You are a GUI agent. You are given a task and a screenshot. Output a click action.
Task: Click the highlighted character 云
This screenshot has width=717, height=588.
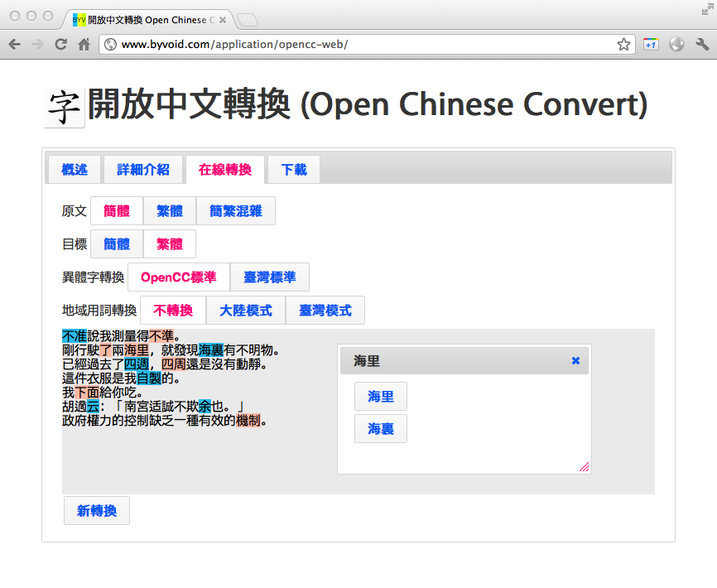[x=94, y=406]
